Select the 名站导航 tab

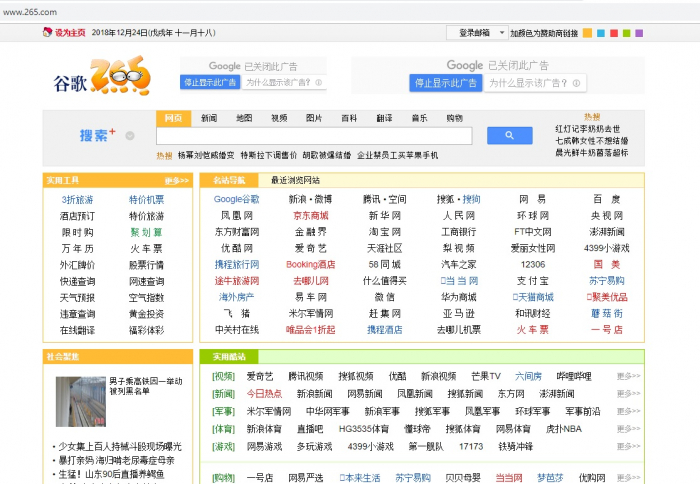[x=229, y=180]
